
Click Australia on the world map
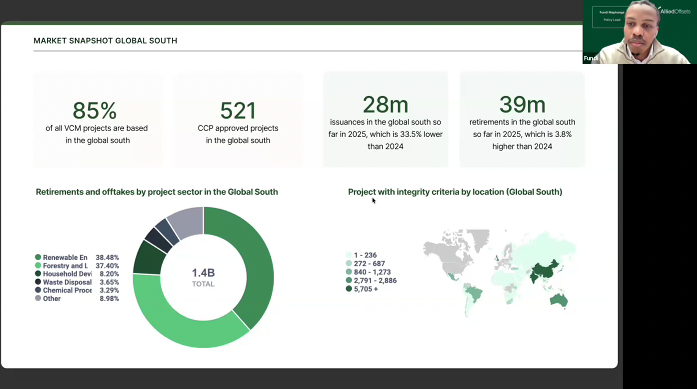tap(558, 300)
